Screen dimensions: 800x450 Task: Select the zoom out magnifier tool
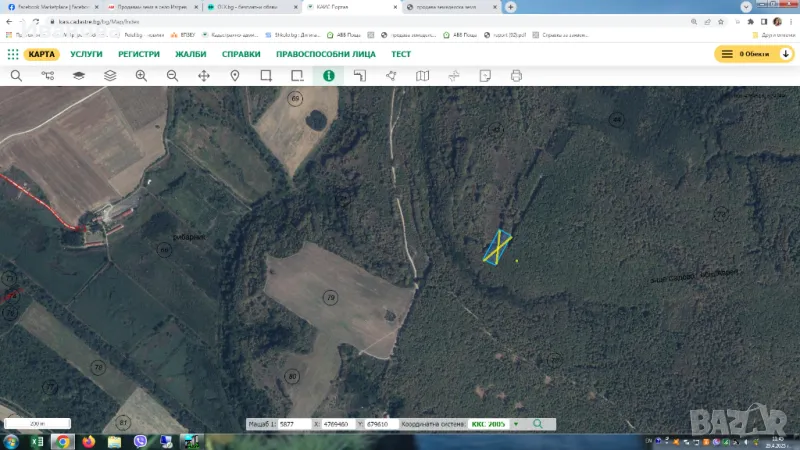pos(172,76)
